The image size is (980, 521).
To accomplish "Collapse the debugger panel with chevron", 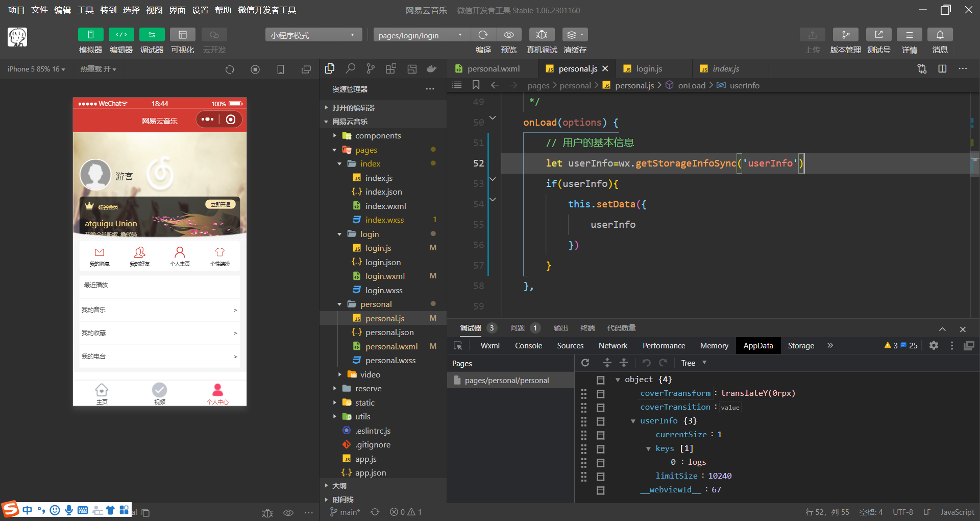I will coord(942,329).
